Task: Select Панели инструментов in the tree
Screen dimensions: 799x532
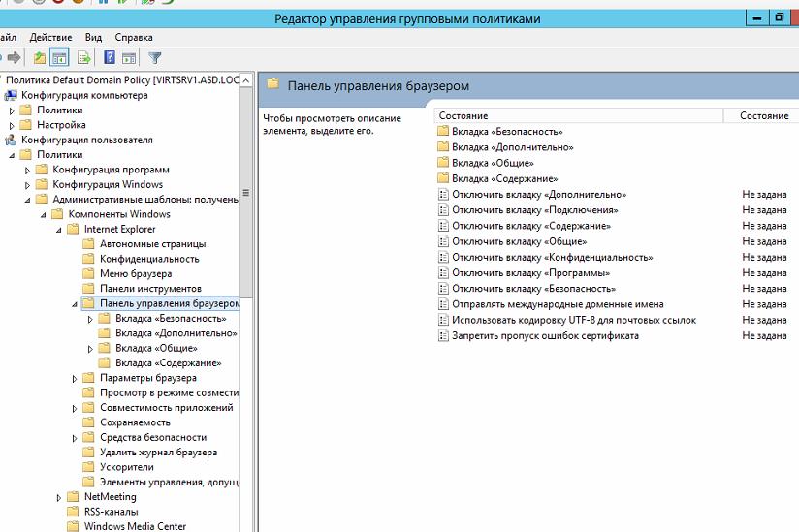Action: point(150,288)
